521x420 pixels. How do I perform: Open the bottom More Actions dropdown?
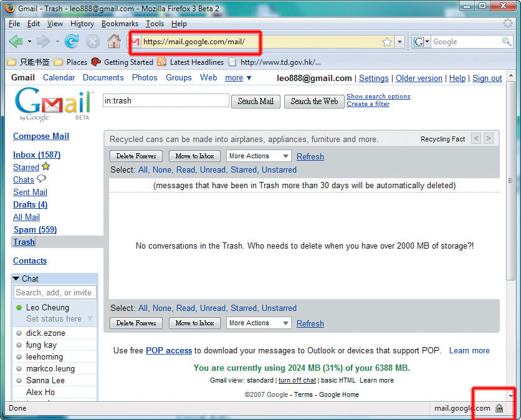click(259, 323)
